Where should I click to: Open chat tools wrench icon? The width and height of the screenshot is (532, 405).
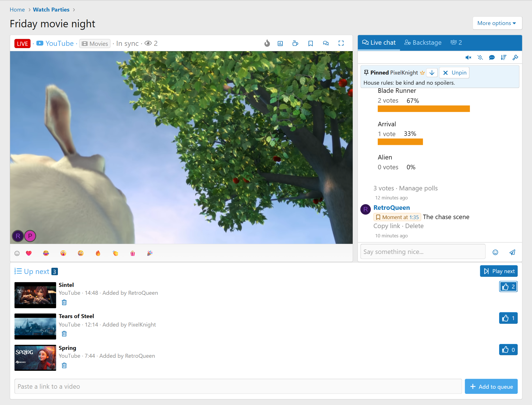[515, 58]
